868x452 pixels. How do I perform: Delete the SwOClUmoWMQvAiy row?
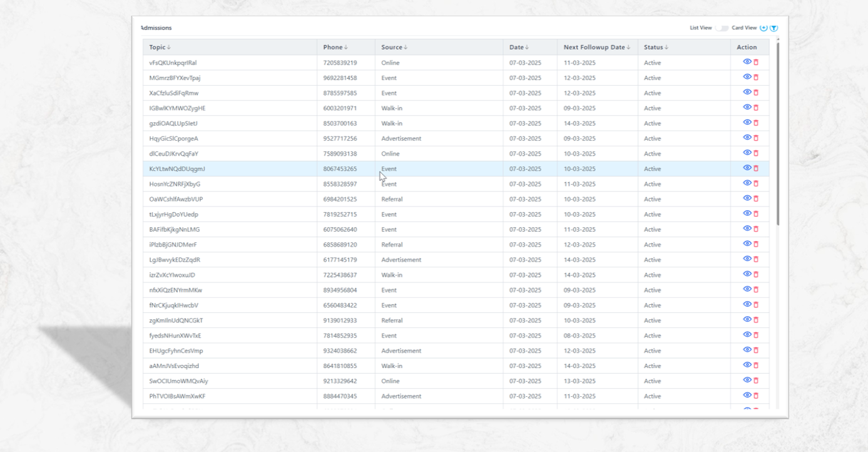tap(756, 381)
